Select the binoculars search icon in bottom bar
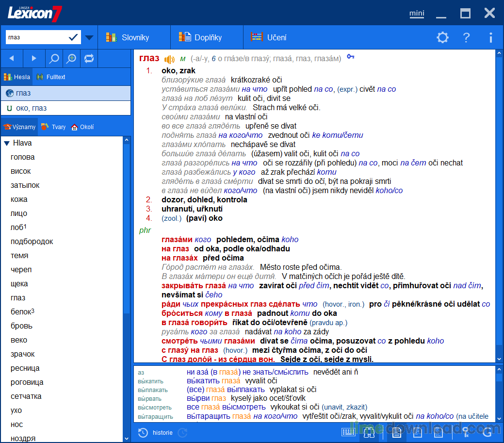This screenshot has width=504, height=443. click(369, 432)
